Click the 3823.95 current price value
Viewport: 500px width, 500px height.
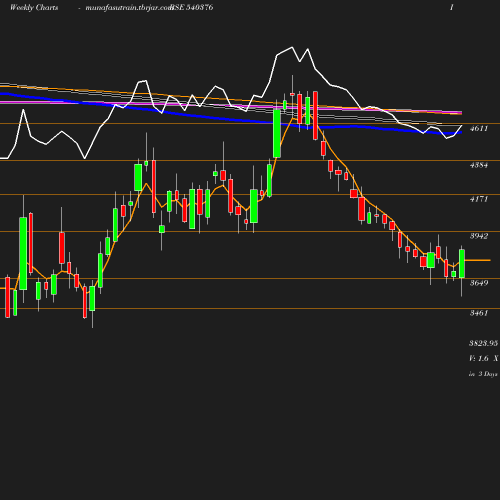484,343
